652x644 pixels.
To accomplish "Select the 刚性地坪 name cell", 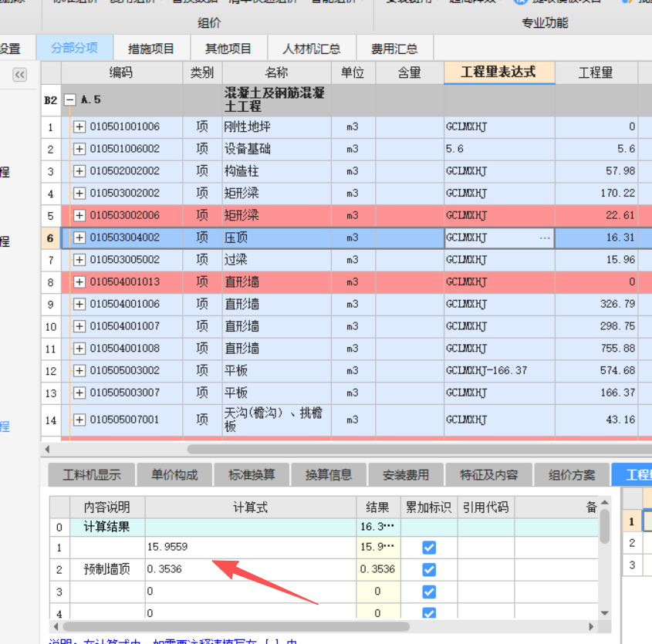I will (276, 126).
